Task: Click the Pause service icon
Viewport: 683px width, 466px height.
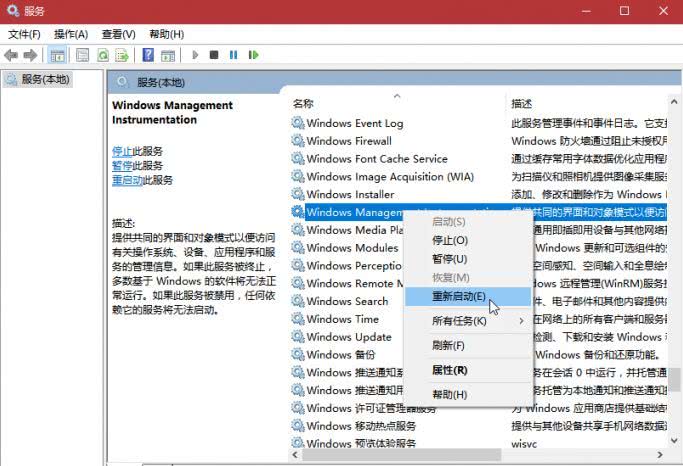Action: (233, 55)
